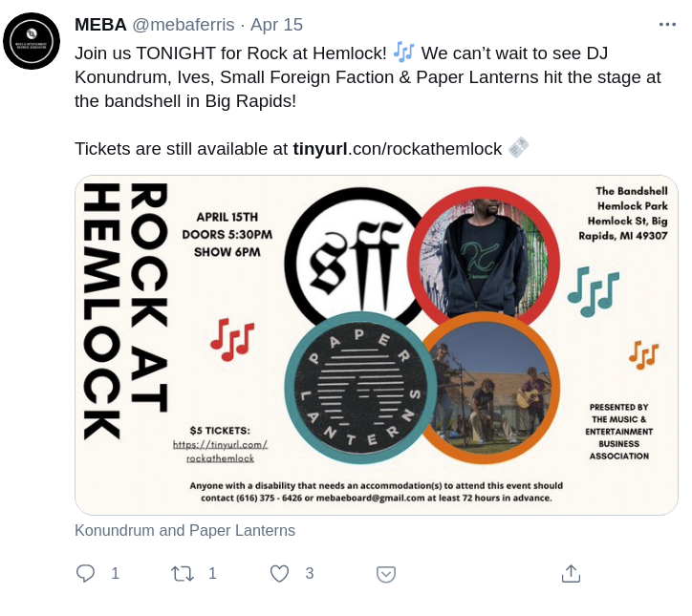The width and height of the screenshot is (692, 616).
Task: Visit the @mebaferris handle
Action: point(184,25)
